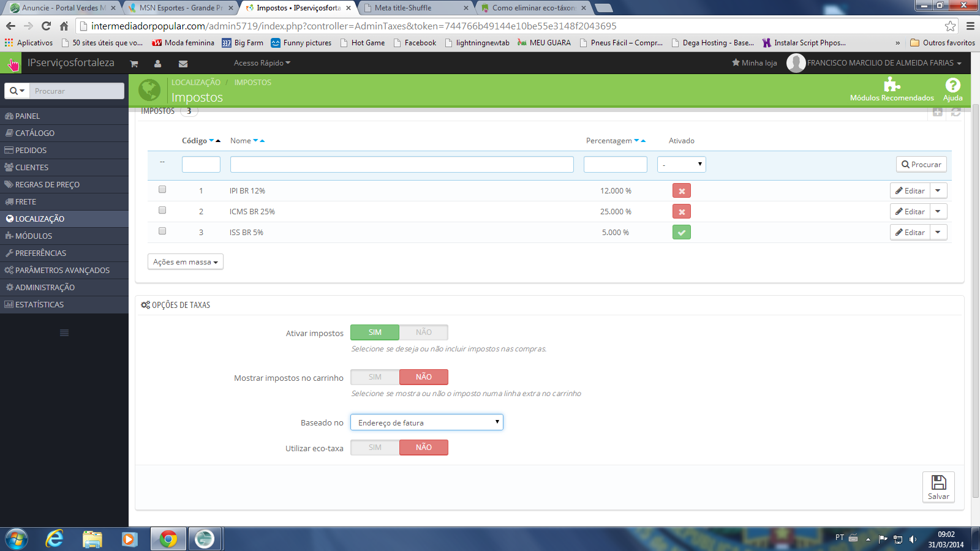Open the ESTATÍSTICAS menu
This screenshot has height=551, width=980.
click(64, 304)
